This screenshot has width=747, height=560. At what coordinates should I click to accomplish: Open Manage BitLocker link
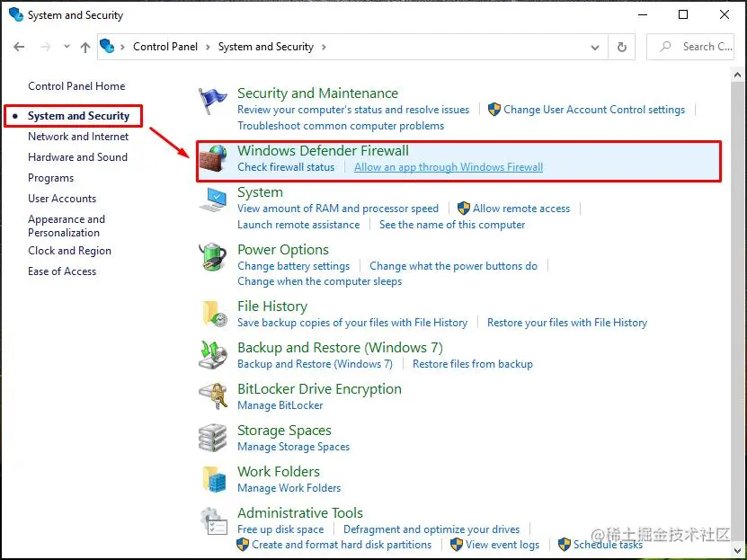[280, 405]
